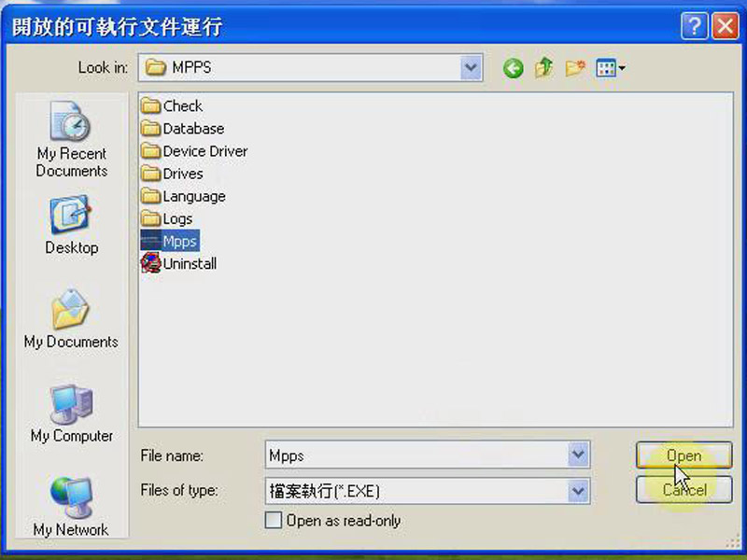Viewport: 747px width, 560px height.
Task: Select the Language folder icon
Action: pyautogui.click(x=150, y=196)
